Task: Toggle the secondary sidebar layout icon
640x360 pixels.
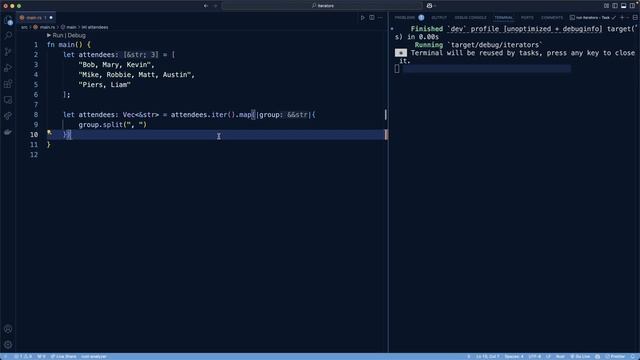Action: coord(632,6)
